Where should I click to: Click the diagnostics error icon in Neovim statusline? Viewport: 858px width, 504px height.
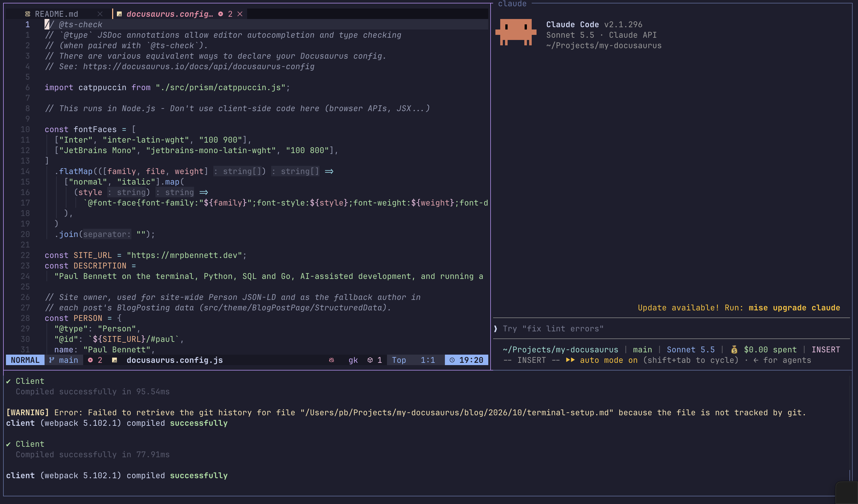[x=90, y=360]
